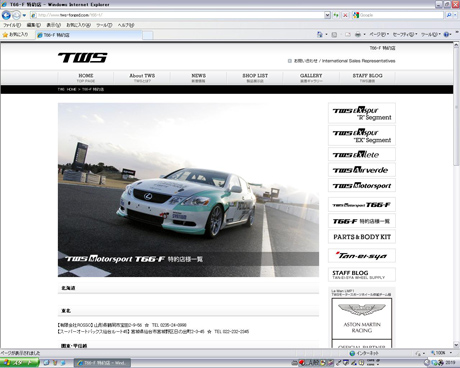Click the PARTS & BODY KIT banner
The width and height of the screenshot is (460, 368).
[x=362, y=237]
